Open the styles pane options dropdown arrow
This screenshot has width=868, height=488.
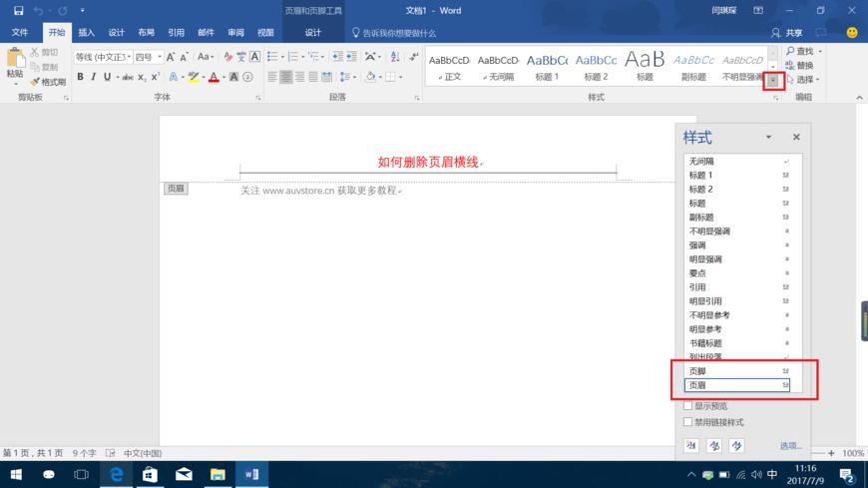pos(768,137)
